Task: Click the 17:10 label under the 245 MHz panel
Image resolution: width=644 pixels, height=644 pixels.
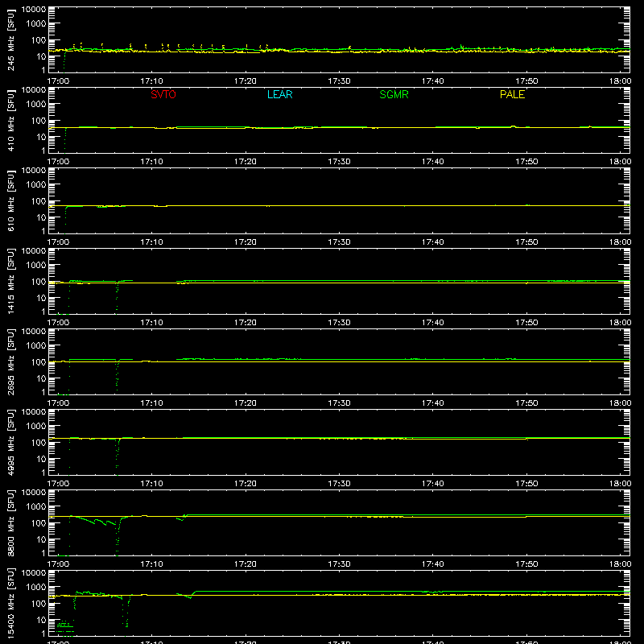Action: [x=151, y=81]
